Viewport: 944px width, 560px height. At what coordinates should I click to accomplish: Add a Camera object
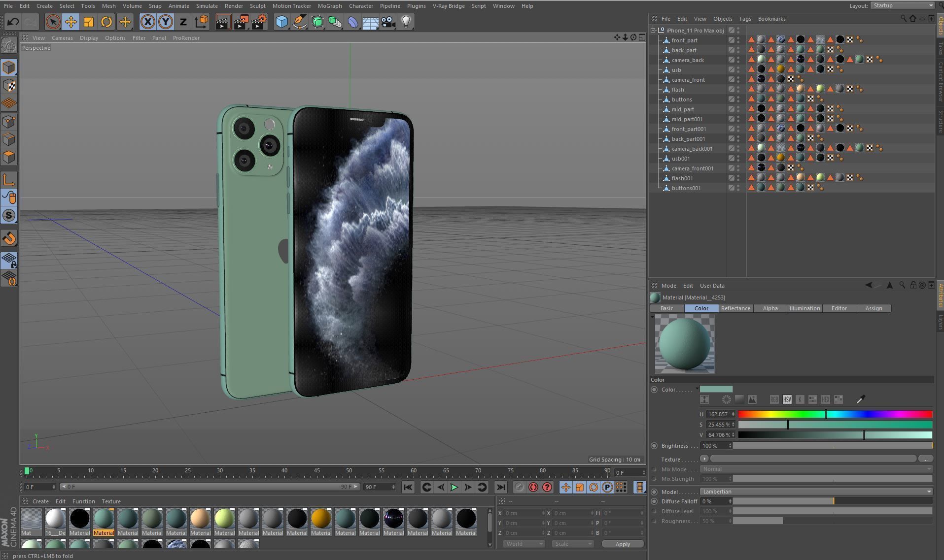pyautogui.click(x=388, y=22)
